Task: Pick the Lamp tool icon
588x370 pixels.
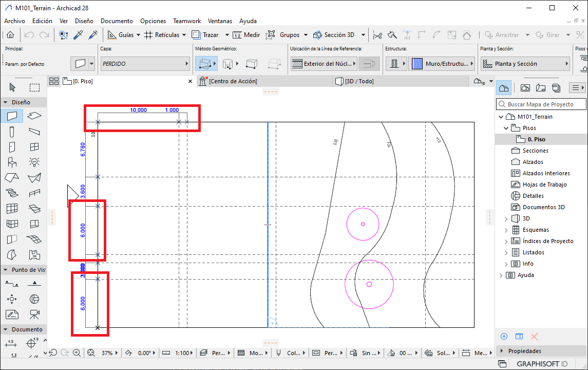Action: (34, 162)
